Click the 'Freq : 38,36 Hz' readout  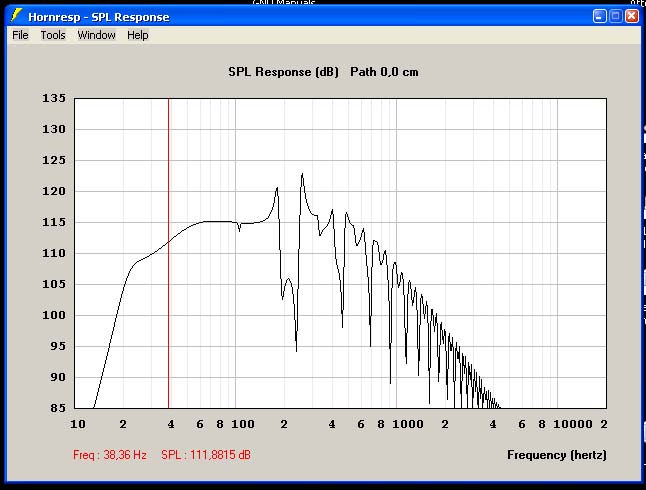click(110, 455)
